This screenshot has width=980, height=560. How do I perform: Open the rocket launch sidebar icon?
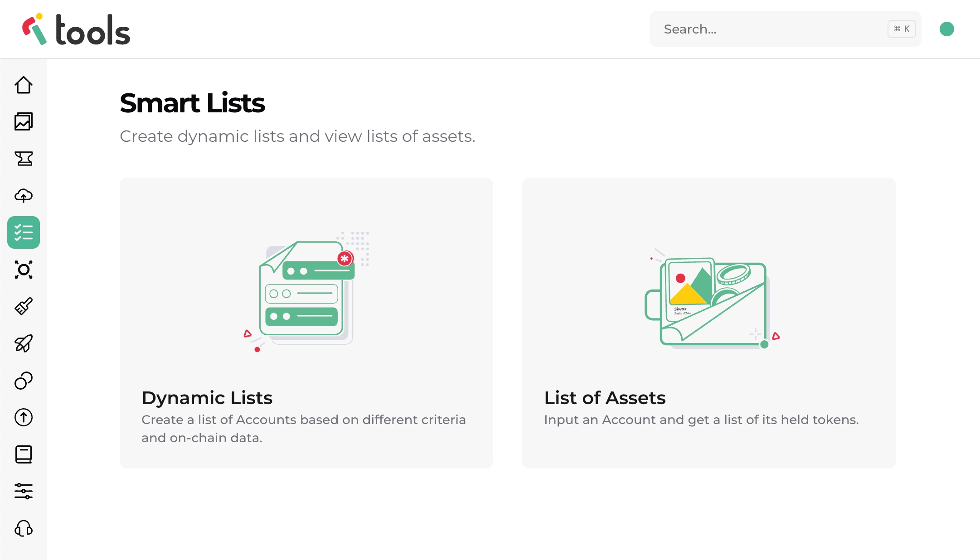[x=24, y=343]
